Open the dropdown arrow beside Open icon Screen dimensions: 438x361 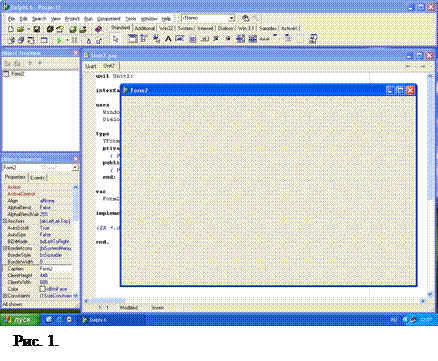coord(28,29)
